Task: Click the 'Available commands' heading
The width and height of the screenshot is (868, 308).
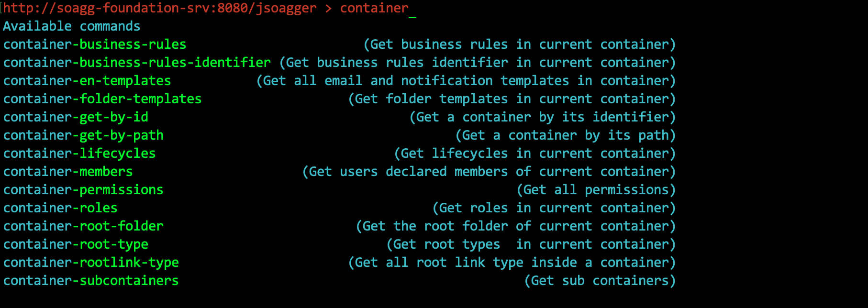Action: (x=72, y=26)
